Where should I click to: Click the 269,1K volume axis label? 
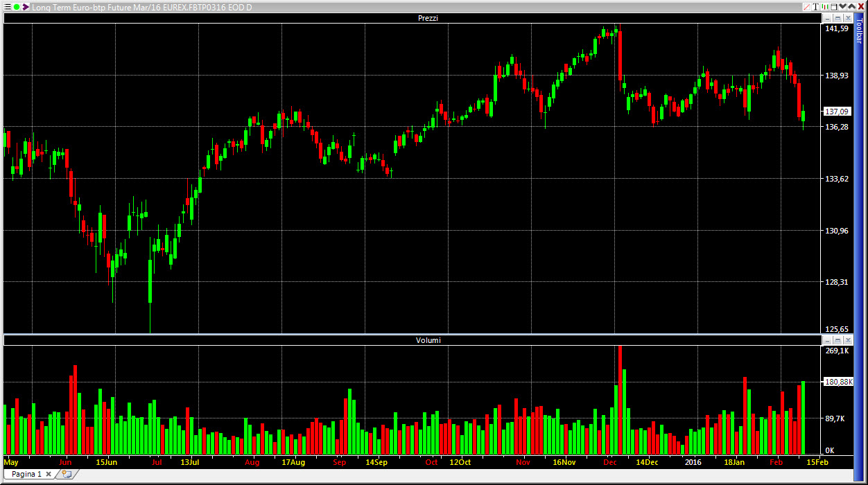837,351
